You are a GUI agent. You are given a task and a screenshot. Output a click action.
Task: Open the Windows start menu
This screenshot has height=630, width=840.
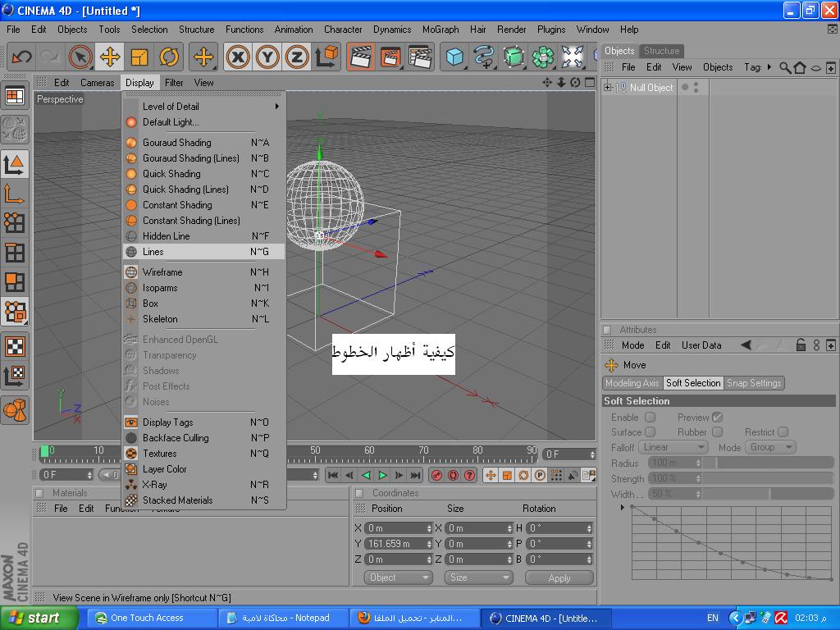pos(39,618)
